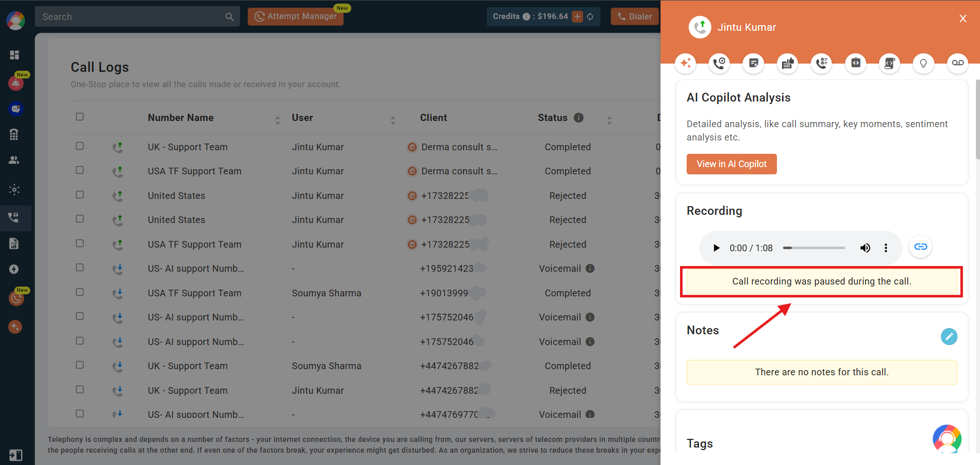Click the Client column header
This screenshot has height=465, width=980.
(433, 117)
